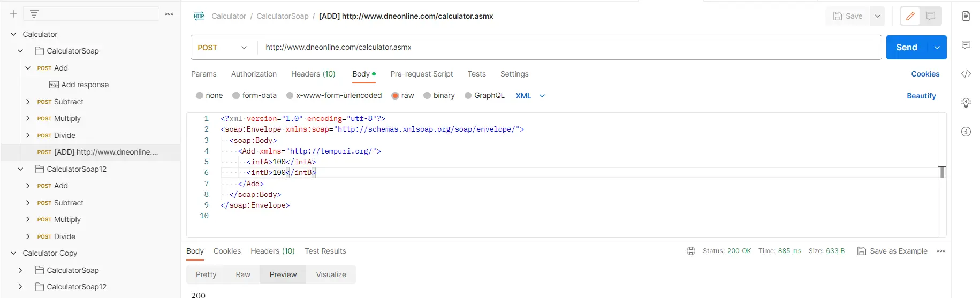Image resolution: width=980 pixels, height=298 pixels.
Task: Open the request Headers (10) tab
Action: click(x=313, y=74)
